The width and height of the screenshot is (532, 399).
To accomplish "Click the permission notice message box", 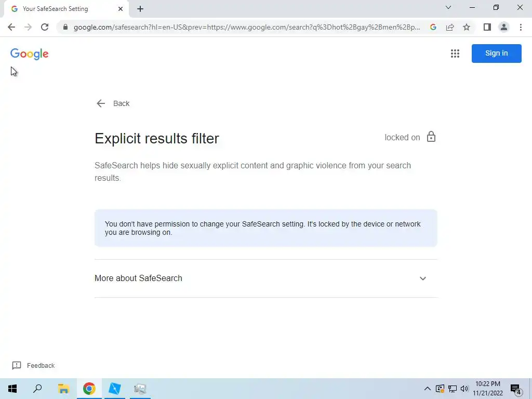I will coord(265,228).
